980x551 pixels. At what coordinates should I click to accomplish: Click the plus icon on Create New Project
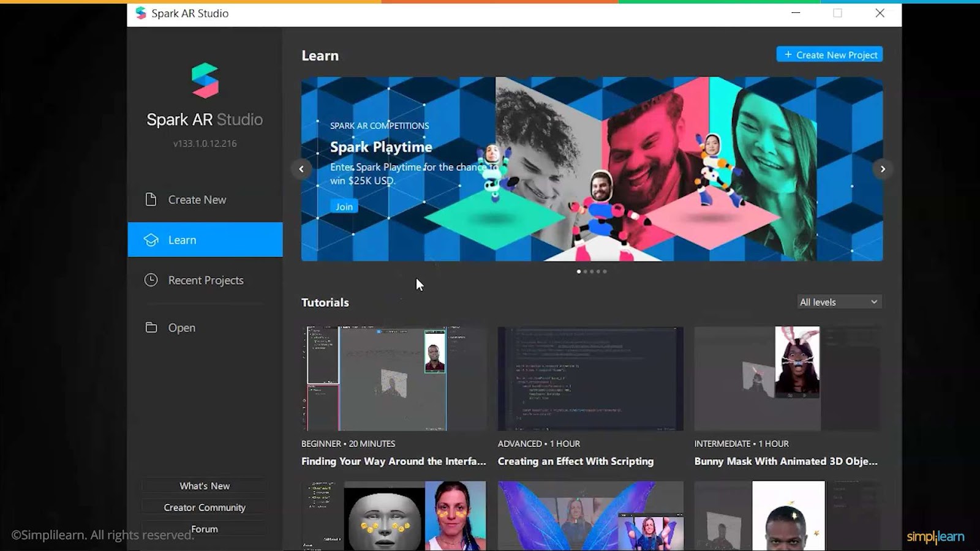pos(788,54)
